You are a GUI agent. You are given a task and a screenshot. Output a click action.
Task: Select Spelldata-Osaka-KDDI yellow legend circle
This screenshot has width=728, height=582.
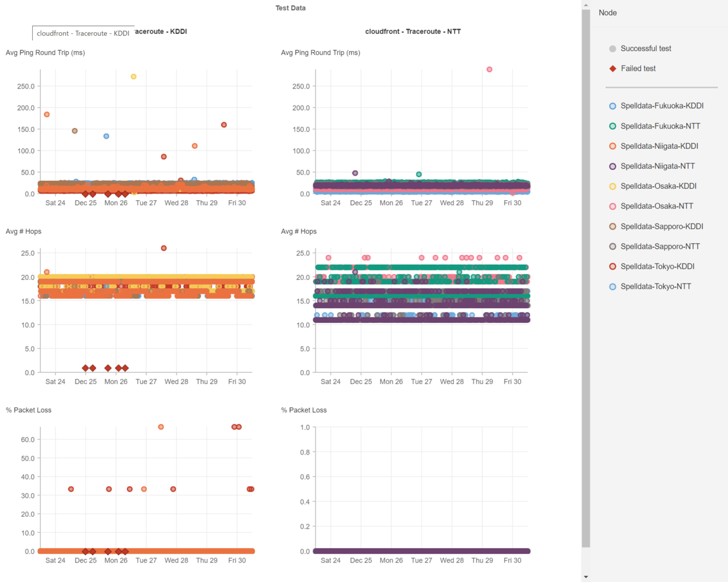612,186
